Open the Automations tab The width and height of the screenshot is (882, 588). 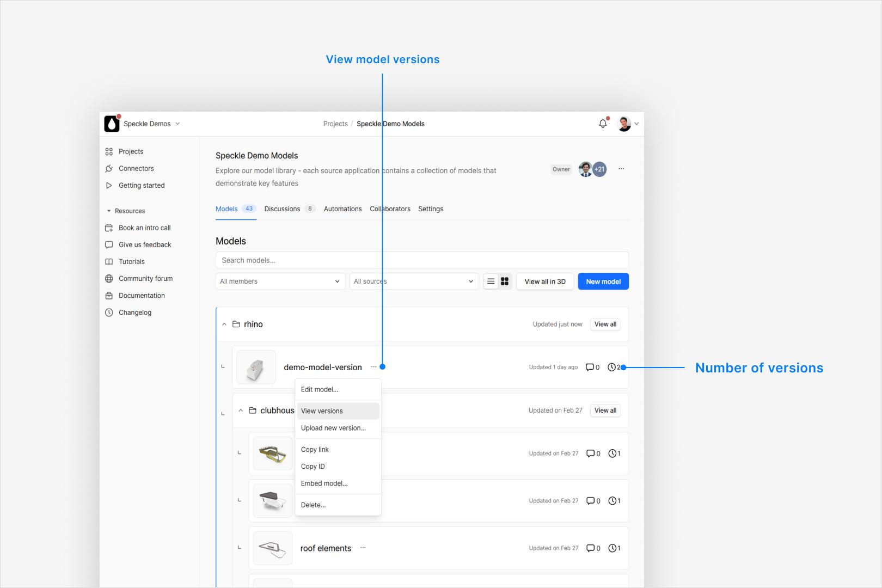pyautogui.click(x=342, y=209)
